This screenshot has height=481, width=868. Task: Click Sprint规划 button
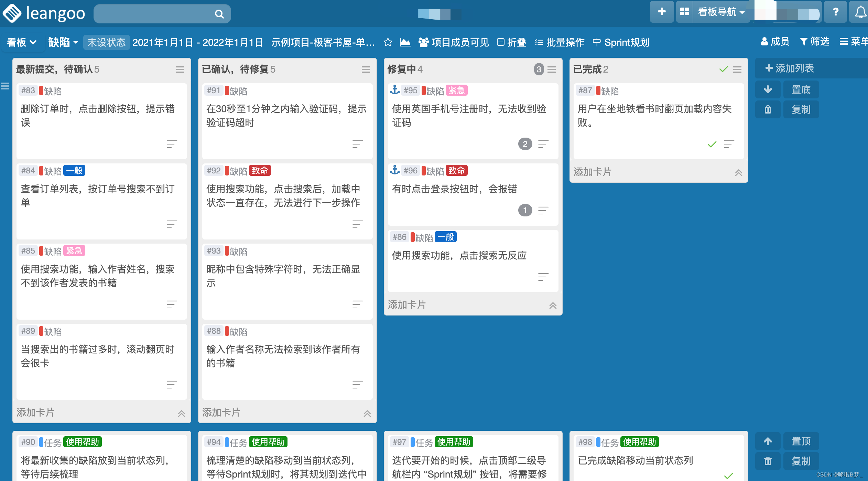point(621,42)
